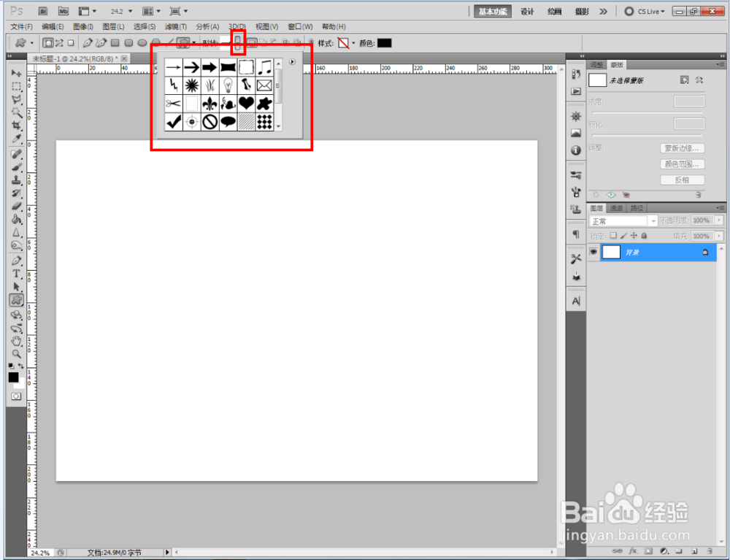Choose Freeform Pen tool in options bar
730x560 pixels.
point(101,43)
